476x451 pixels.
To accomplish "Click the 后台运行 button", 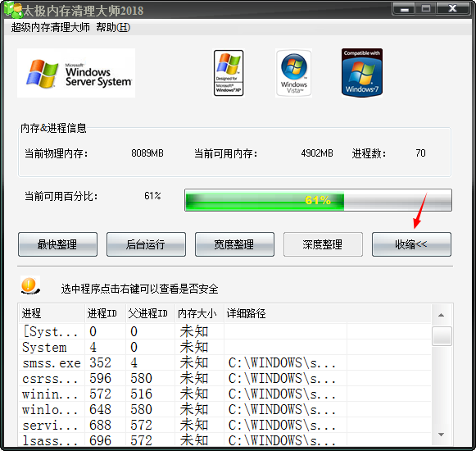I will [146, 244].
